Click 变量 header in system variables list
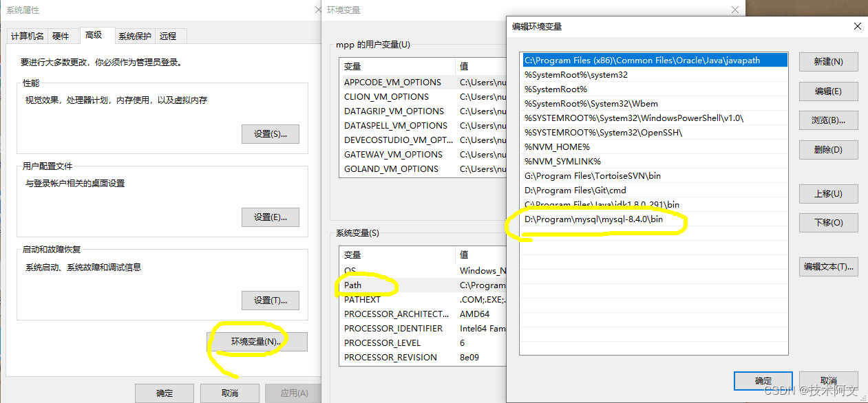The width and height of the screenshot is (868, 403). [x=398, y=254]
